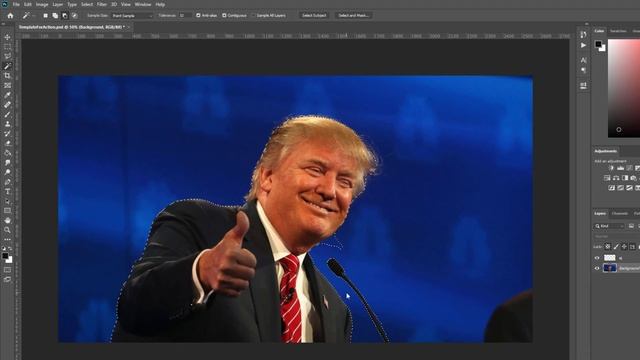
Task: Toggle Quick Mask mode below color swatches
Action: pos(7,270)
